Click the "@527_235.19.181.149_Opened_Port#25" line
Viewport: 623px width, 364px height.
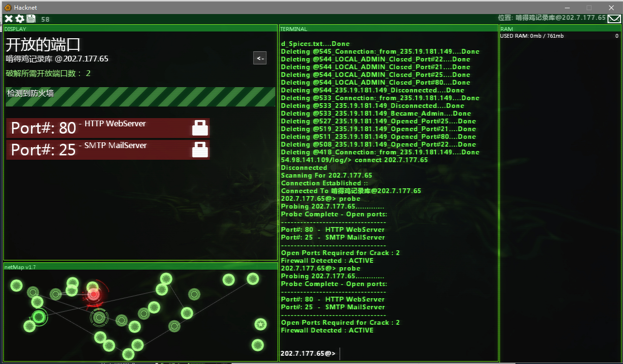coord(378,121)
